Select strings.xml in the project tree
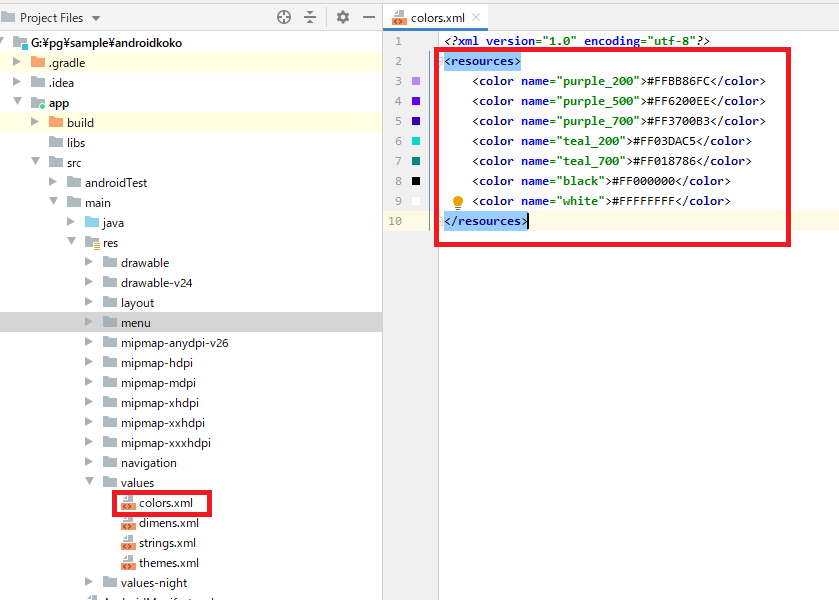 click(167, 543)
